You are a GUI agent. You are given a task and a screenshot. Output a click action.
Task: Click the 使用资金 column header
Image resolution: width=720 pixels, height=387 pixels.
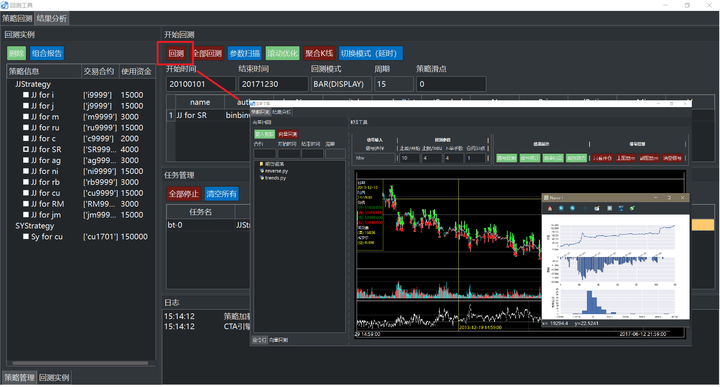pyautogui.click(x=136, y=71)
